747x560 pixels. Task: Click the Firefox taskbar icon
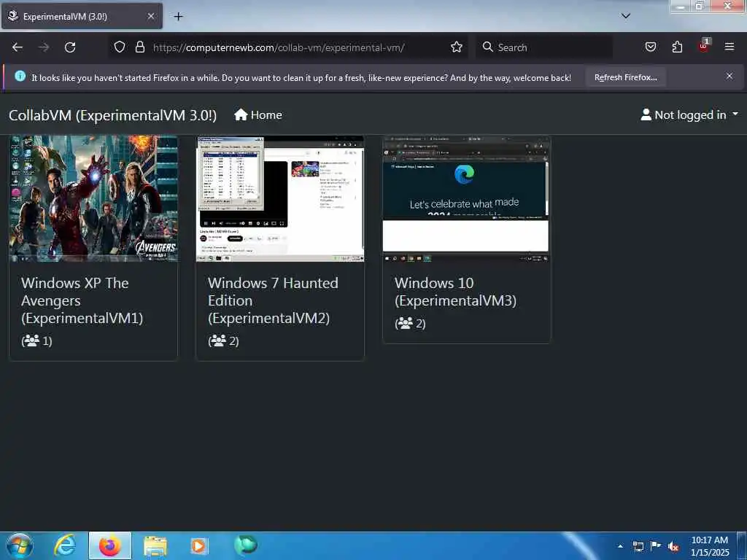(109, 545)
